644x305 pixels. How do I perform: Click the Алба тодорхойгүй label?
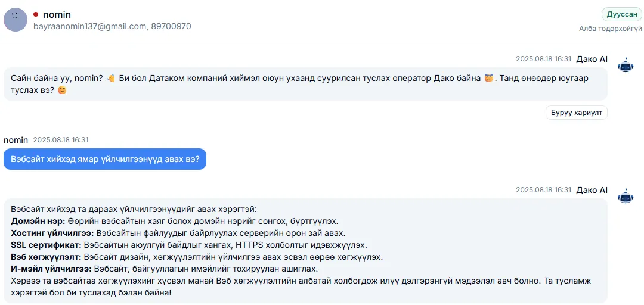tap(611, 29)
